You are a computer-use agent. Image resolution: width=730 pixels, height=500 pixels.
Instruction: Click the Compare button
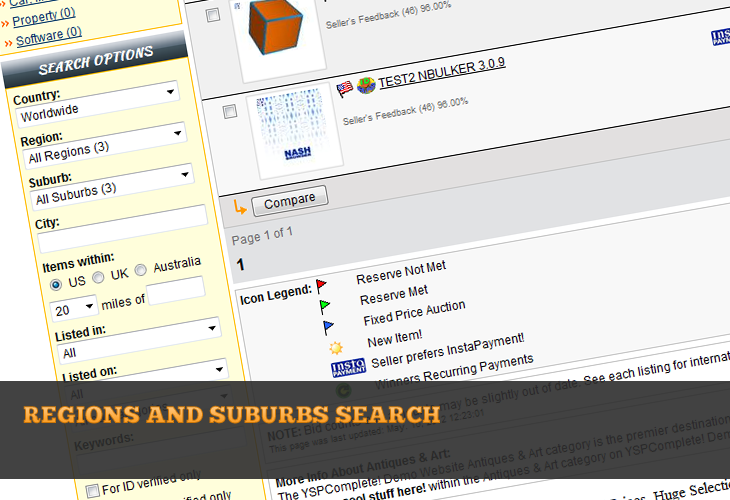(290, 201)
